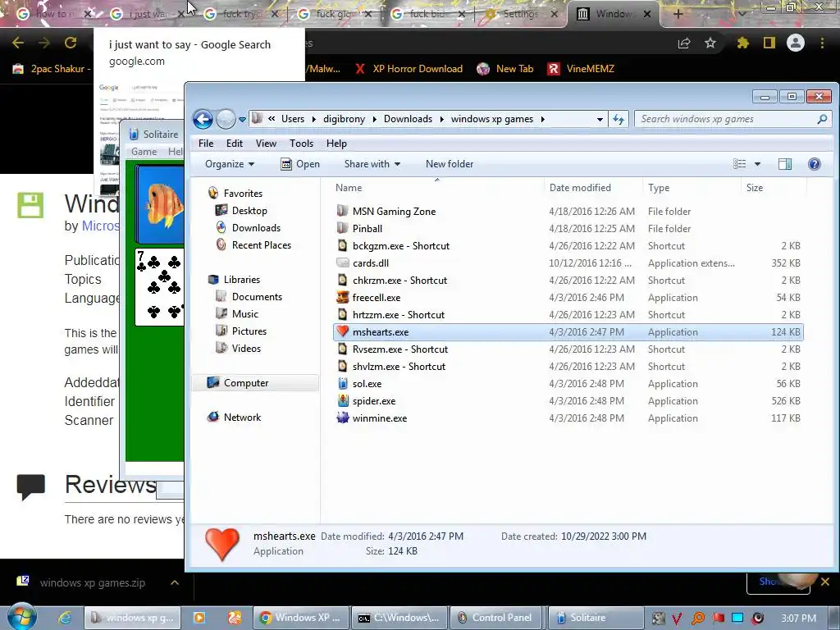Image resolution: width=840 pixels, height=630 pixels.
Task: Select the Pinball folder icon
Action: click(342, 228)
